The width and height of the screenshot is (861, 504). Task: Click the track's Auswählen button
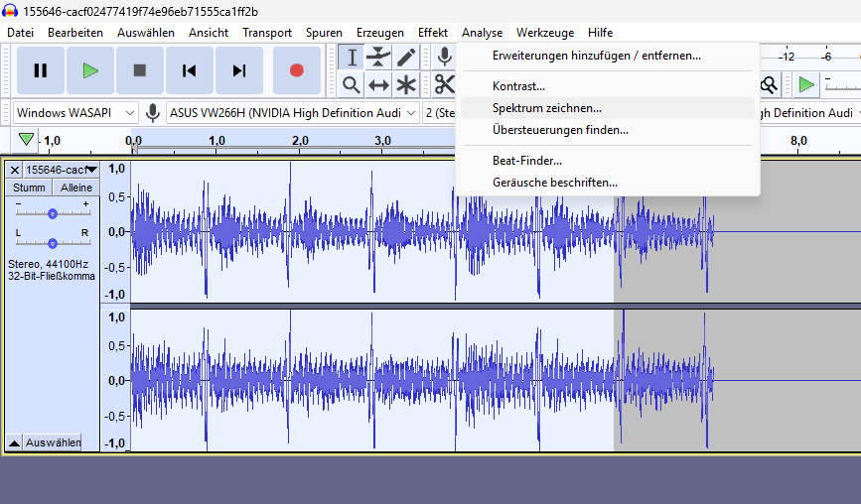53,442
